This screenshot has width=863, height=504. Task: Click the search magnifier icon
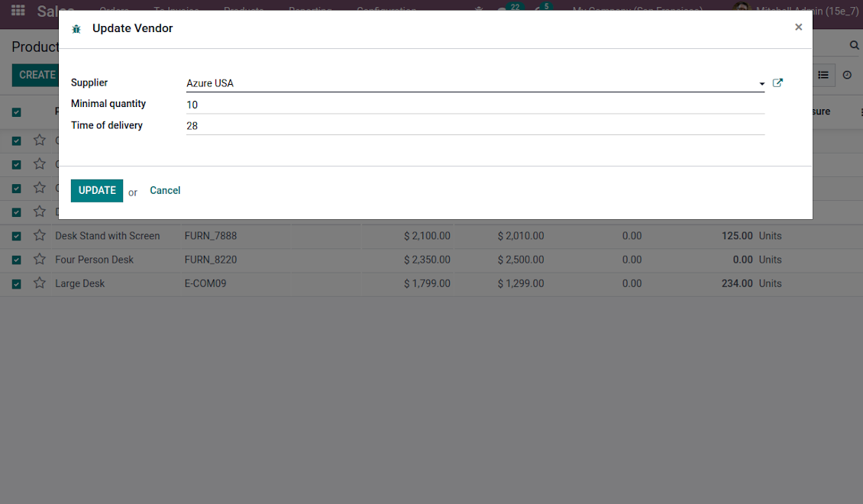click(854, 46)
